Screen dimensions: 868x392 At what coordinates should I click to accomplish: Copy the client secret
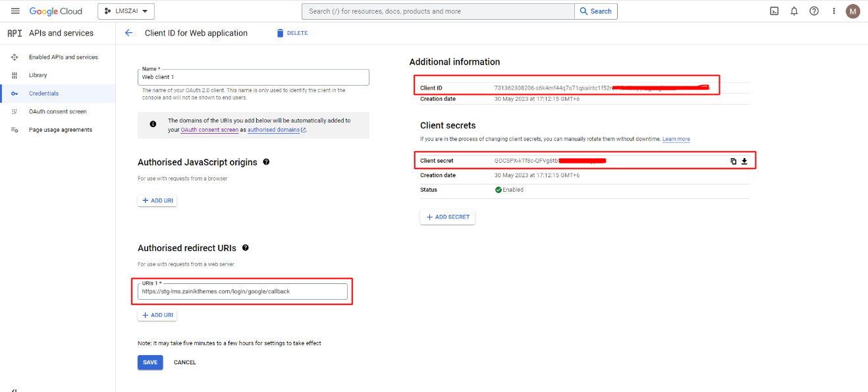tap(733, 161)
